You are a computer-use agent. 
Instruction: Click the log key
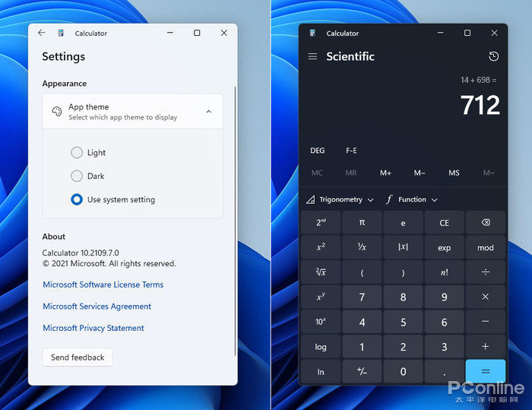[321, 346]
